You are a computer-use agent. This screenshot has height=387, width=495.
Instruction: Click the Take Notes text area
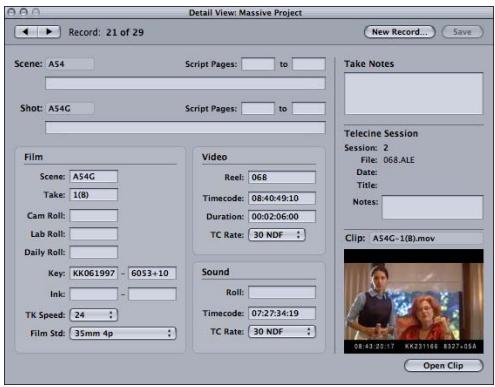tap(413, 94)
